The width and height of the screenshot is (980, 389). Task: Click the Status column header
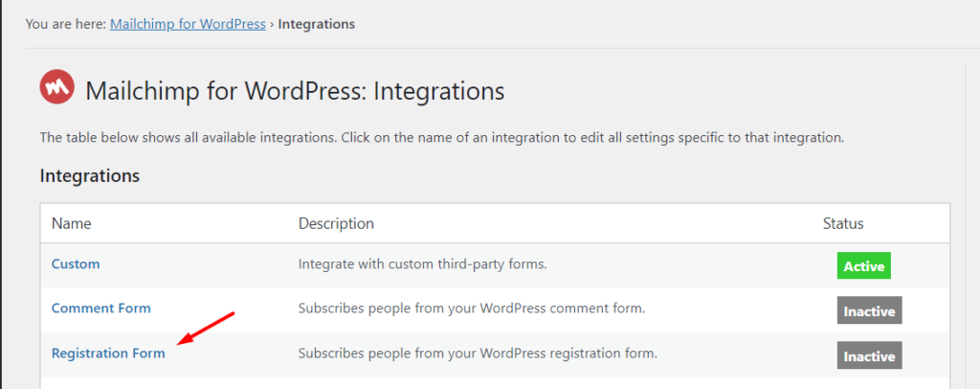[843, 223]
